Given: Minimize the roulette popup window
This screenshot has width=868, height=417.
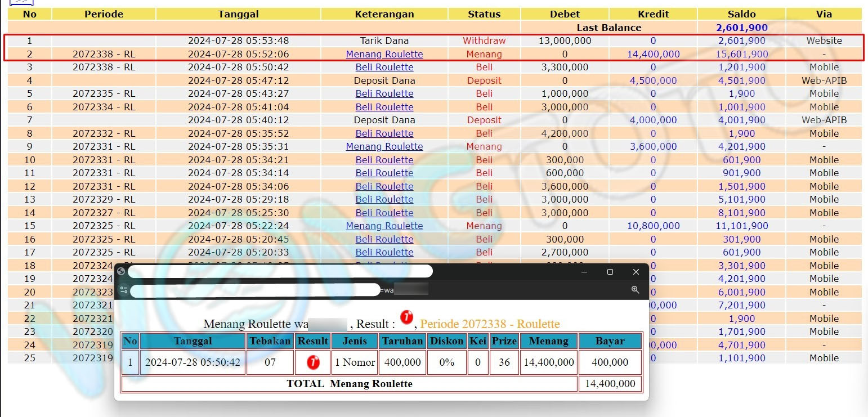Looking at the screenshot, I should (x=584, y=272).
